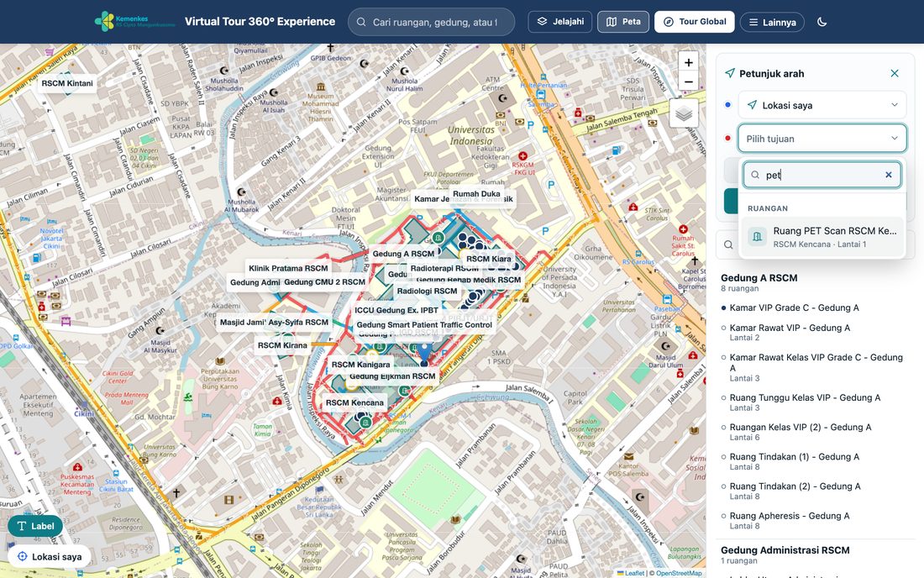Toggle dark mode moon icon

click(x=822, y=22)
